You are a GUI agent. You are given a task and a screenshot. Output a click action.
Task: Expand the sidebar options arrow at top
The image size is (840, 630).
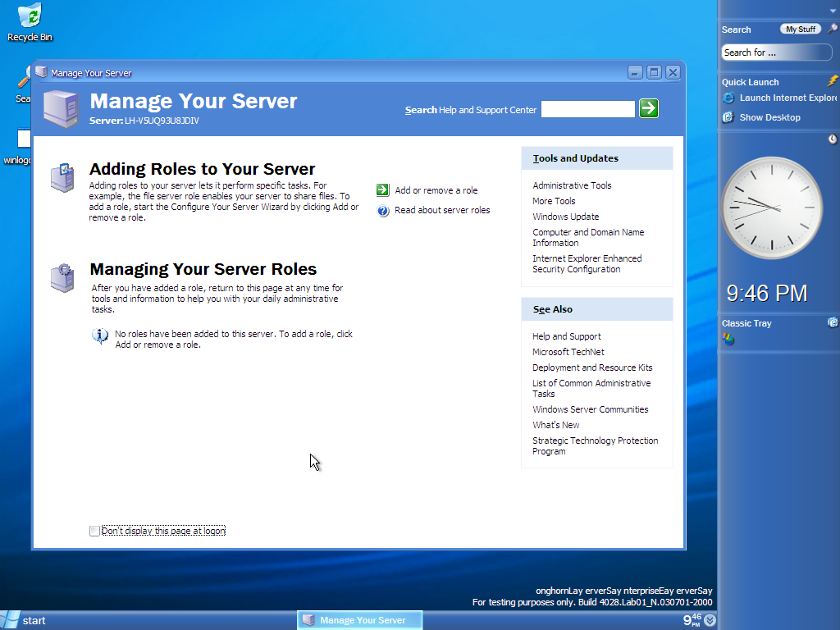[x=832, y=9]
